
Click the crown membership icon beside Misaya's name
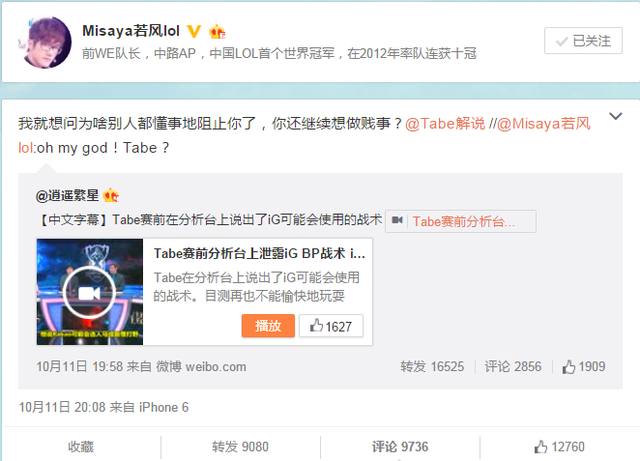click(217, 31)
